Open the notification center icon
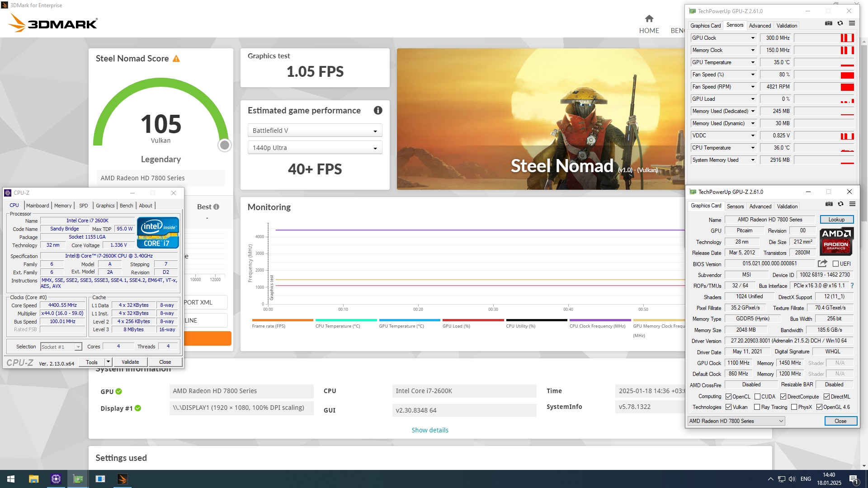The image size is (868, 488). tap(854, 479)
